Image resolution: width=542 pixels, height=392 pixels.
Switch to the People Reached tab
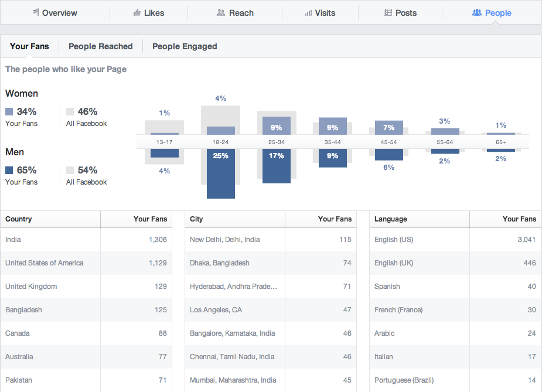coord(100,46)
